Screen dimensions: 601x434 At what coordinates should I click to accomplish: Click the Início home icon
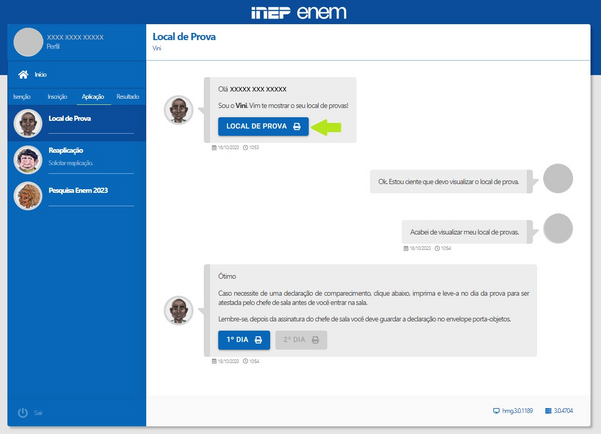click(x=22, y=74)
